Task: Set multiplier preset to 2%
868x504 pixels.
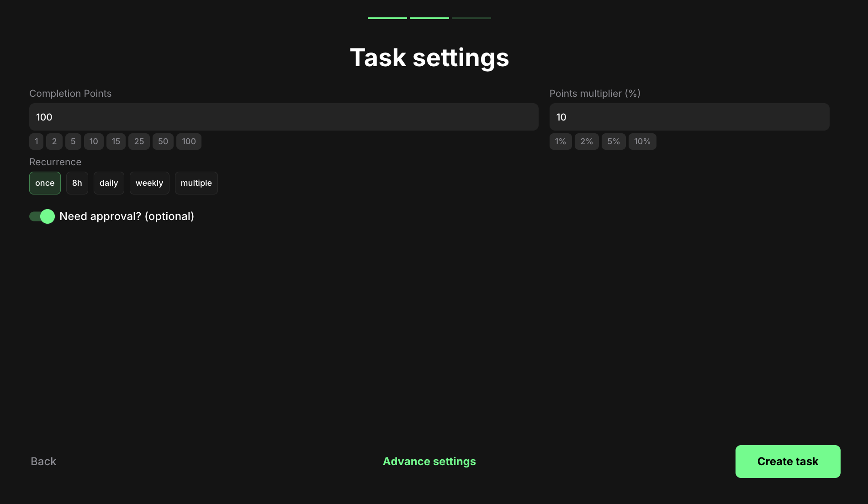Action: (x=587, y=142)
